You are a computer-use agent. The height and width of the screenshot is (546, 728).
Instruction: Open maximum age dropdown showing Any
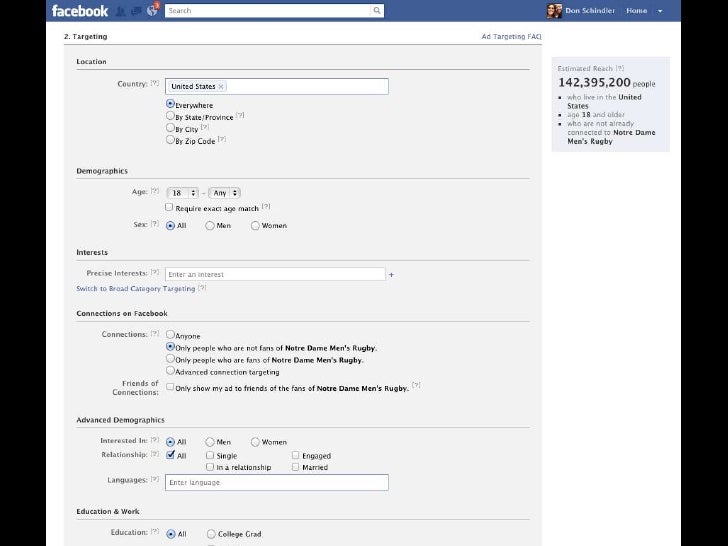coord(225,193)
